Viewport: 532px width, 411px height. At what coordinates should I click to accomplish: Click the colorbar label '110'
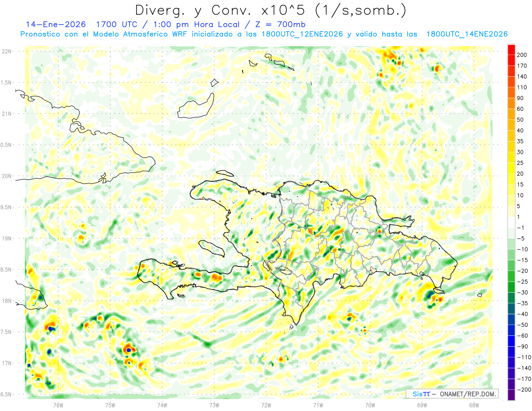click(523, 87)
